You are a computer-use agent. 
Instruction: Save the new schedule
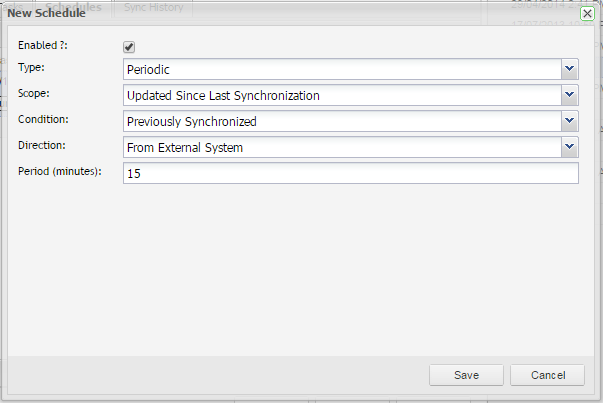466,375
